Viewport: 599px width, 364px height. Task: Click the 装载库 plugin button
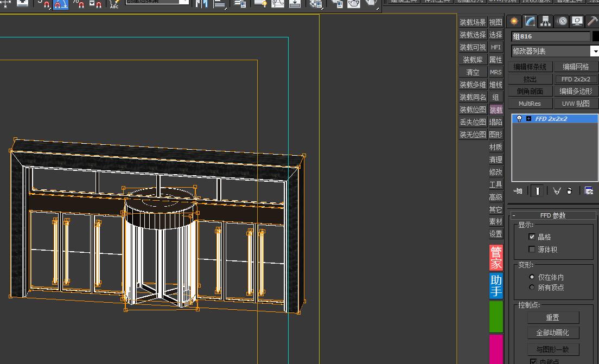pyautogui.click(x=473, y=60)
